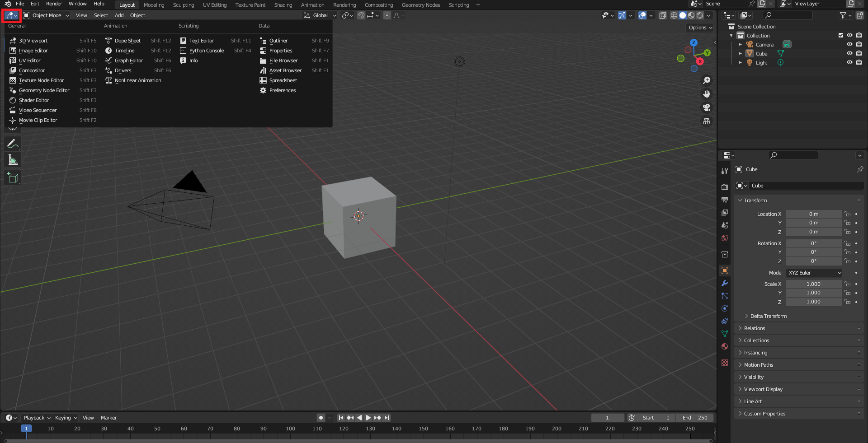Open the World properties tab
Viewport: 868px width, 443px height.
click(x=725, y=238)
